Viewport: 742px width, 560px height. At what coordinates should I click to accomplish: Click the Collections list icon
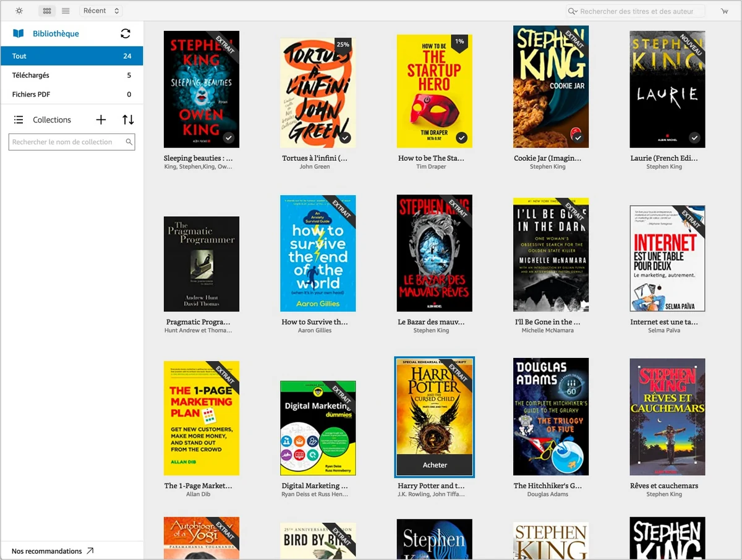click(19, 120)
